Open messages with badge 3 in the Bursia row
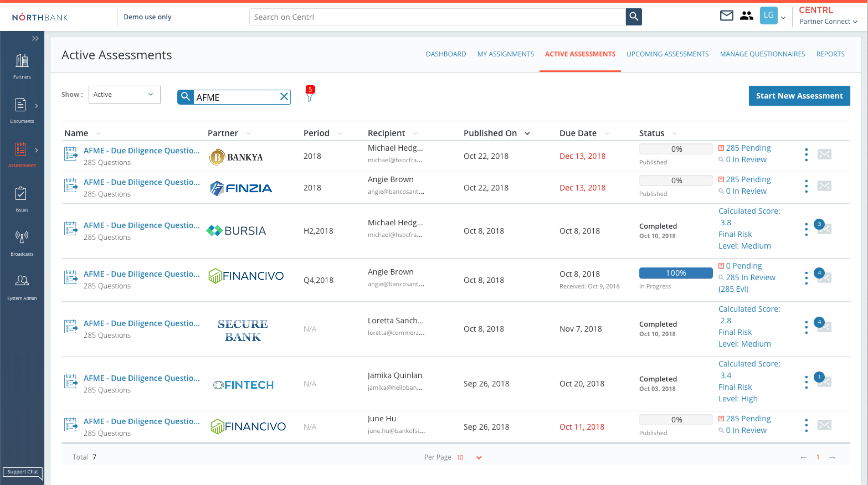This screenshot has width=868, height=485. pyautogui.click(x=823, y=227)
